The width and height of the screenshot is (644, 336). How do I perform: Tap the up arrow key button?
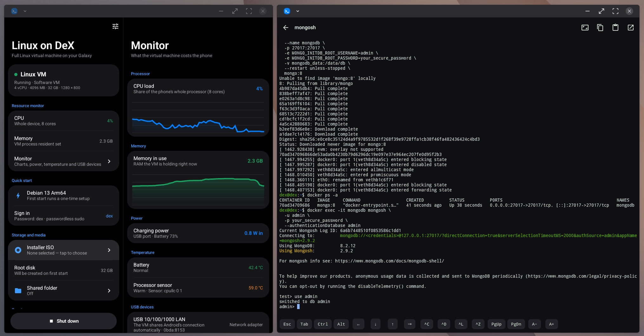(393, 324)
